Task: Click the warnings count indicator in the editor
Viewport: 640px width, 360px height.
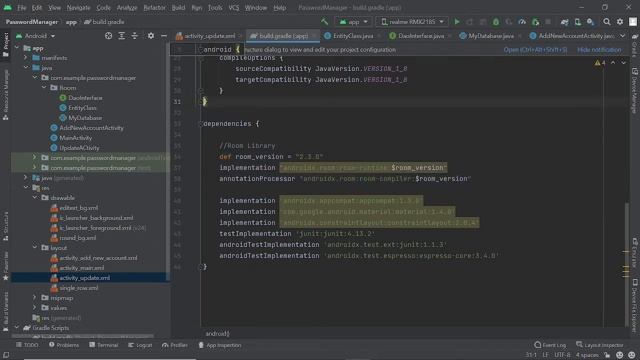Action: tap(600, 62)
